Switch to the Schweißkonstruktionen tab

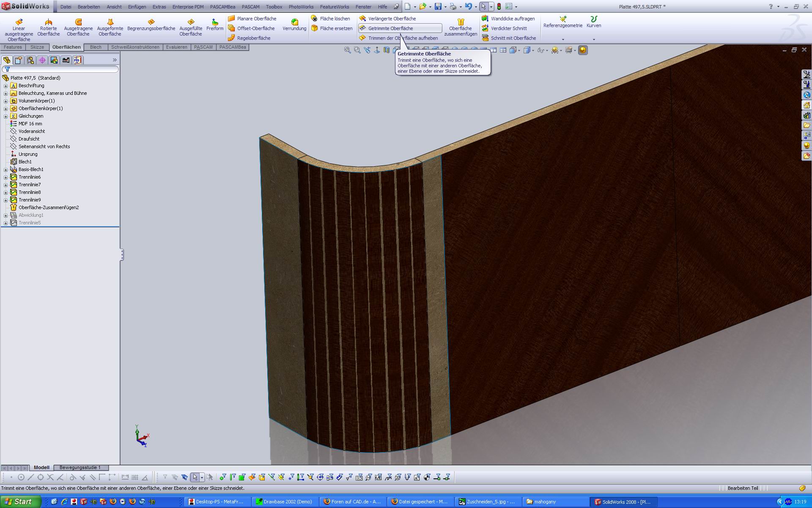coord(135,47)
